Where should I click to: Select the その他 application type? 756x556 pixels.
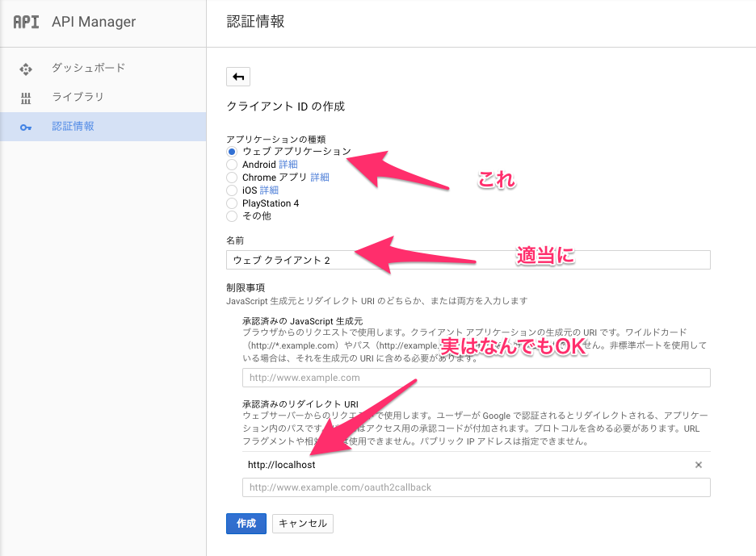232,216
